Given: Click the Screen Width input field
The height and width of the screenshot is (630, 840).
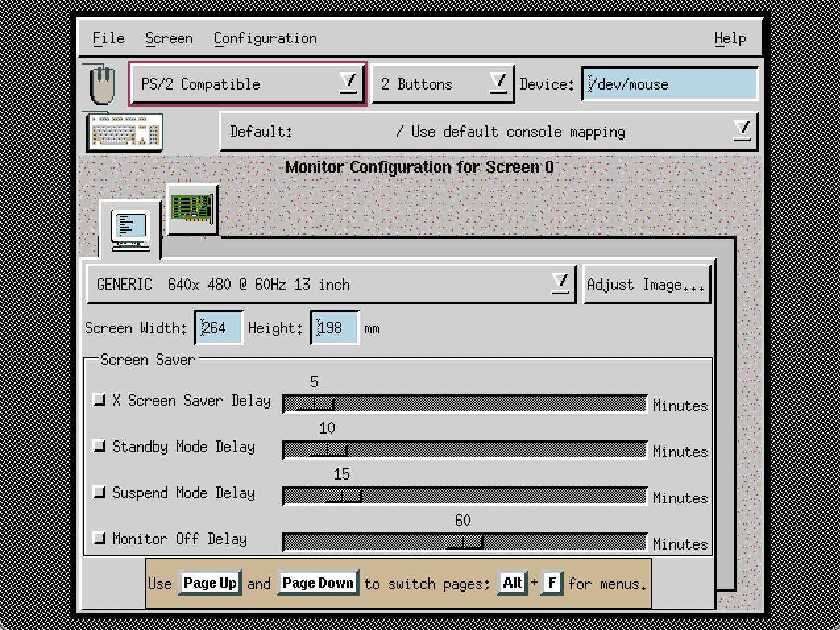Looking at the screenshot, I should tap(219, 328).
